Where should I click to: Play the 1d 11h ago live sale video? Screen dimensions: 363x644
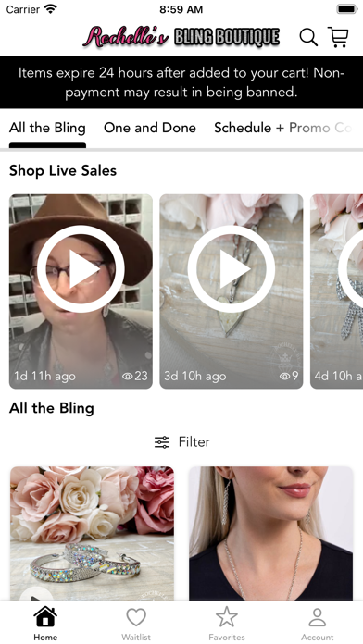(x=81, y=269)
